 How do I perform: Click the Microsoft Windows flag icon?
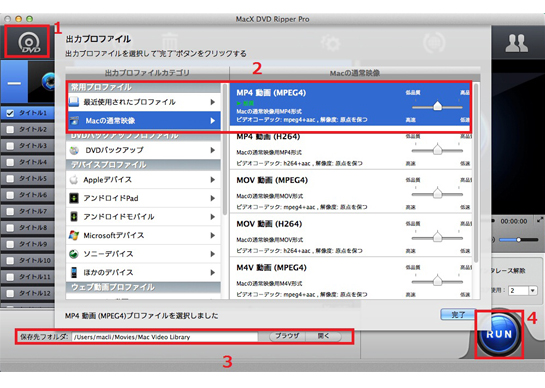(x=74, y=235)
